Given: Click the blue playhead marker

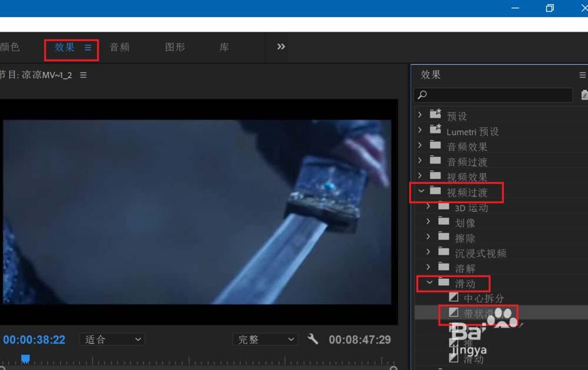Looking at the screenshot, I should (25, 358).
